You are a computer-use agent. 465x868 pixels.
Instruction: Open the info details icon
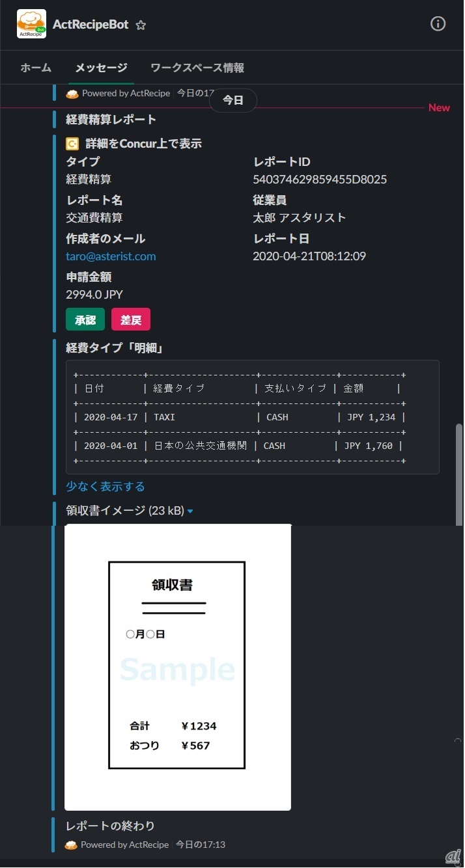tap(438, 24)
